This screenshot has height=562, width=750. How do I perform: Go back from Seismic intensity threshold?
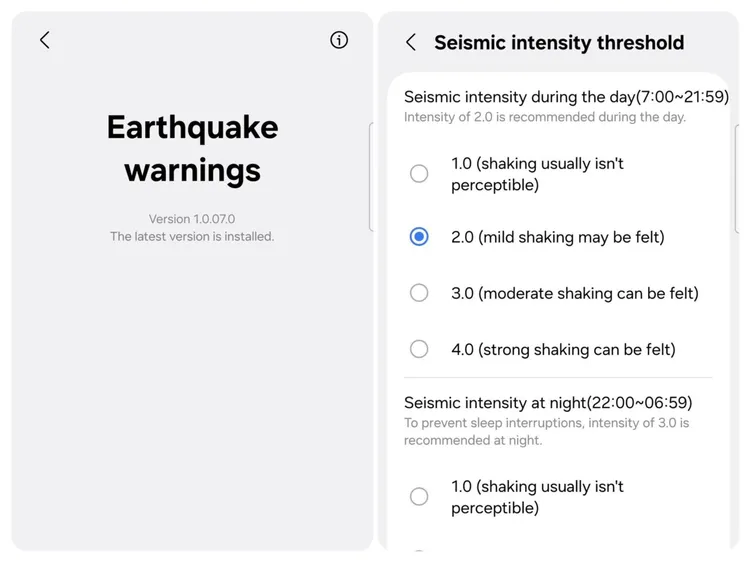coord(411,42)
